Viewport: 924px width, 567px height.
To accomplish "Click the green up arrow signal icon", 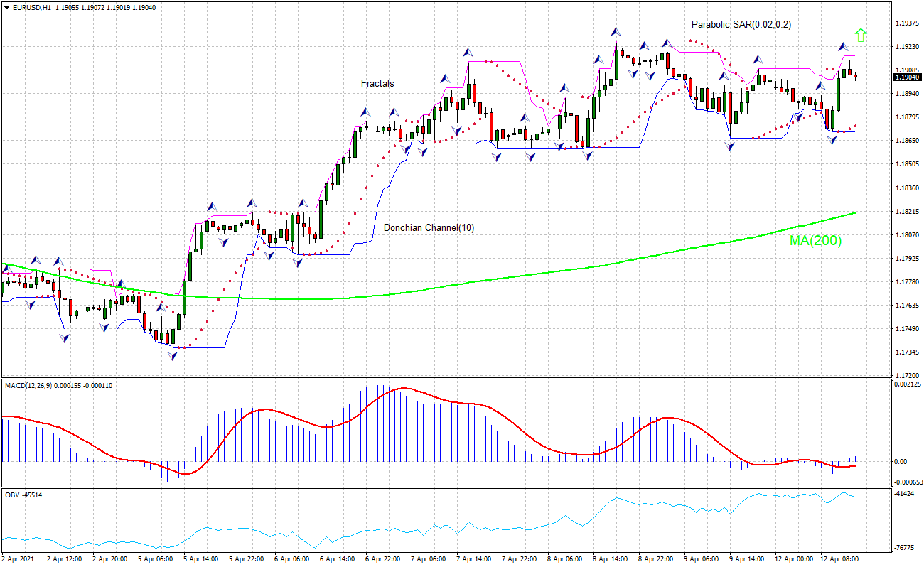I will tap(861, 36).
